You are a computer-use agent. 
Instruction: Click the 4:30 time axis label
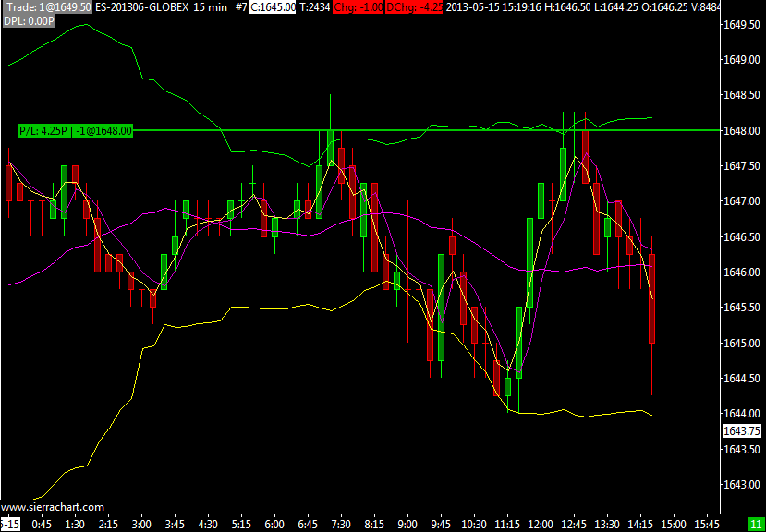[208, 523]
